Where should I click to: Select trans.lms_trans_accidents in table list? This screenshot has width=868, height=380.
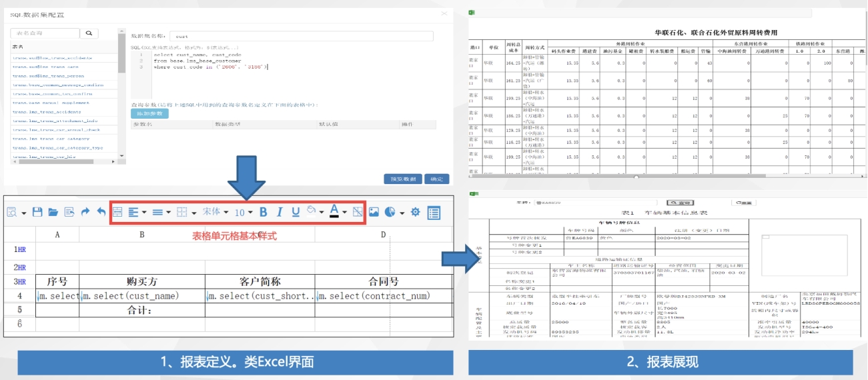[47, 111]
